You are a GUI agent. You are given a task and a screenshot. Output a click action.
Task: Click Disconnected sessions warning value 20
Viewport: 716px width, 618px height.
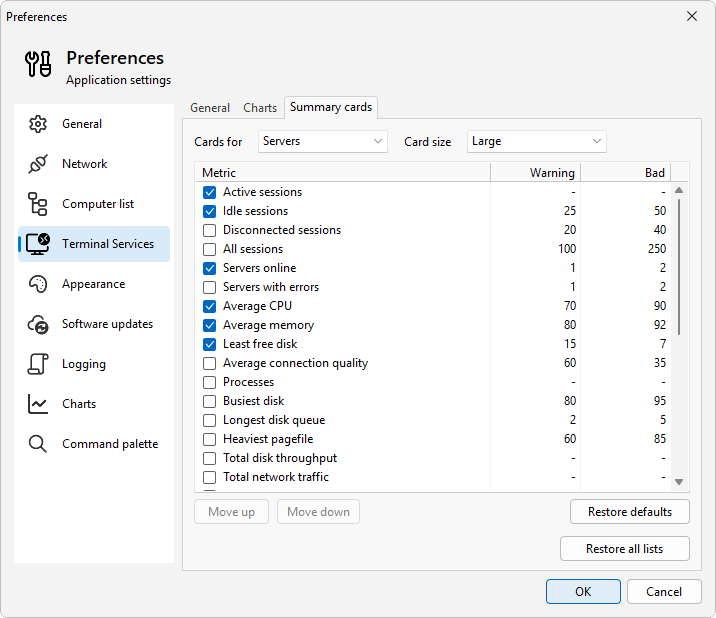pos(569,230)
